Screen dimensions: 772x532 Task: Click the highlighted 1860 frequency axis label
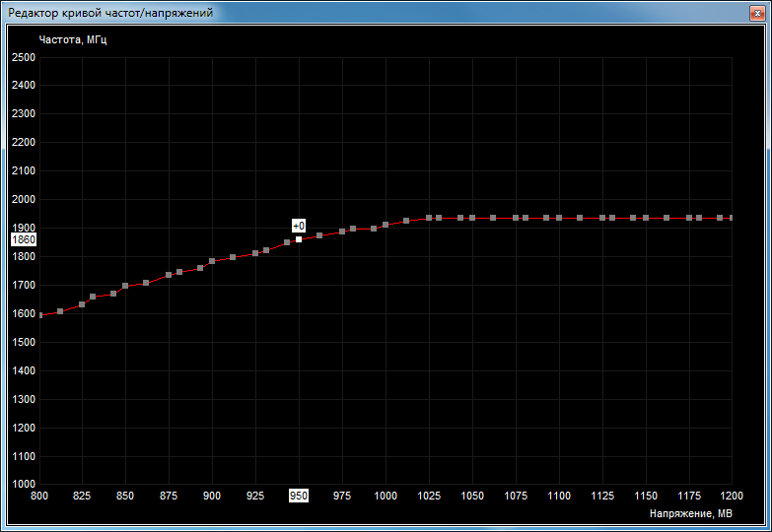pyautogui.click(x=24, y=239)
